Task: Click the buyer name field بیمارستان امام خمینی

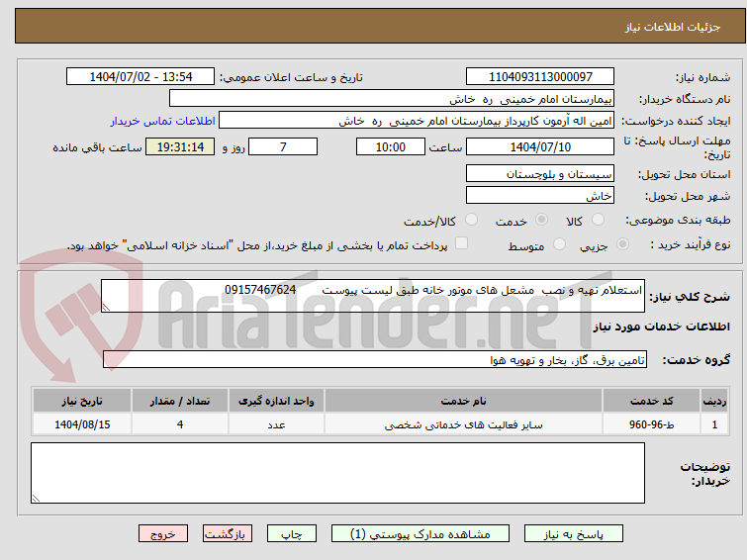Action: pyautogui.click(x=392, y=99)
